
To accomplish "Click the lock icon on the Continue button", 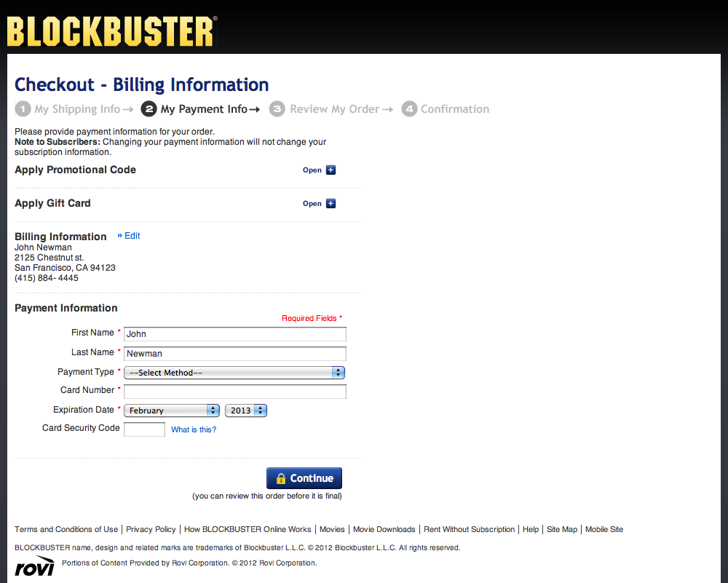I will pos(282,477).
